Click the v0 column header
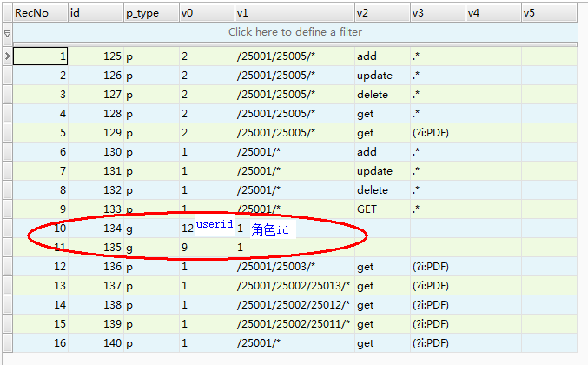Viewport: 588px width, 365px height. click(x=207, y=13)
